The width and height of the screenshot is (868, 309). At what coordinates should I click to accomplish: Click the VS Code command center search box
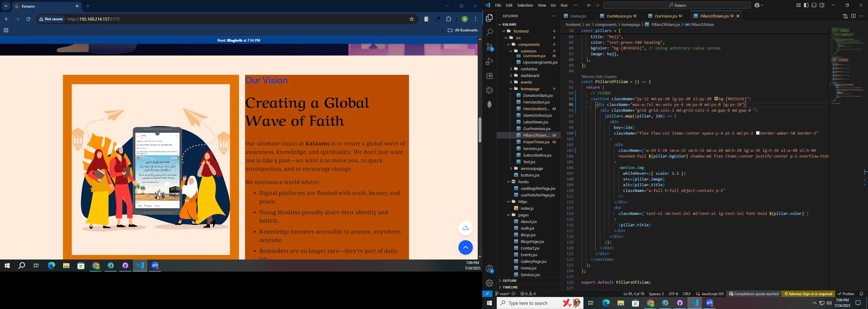tap(677, 5)
